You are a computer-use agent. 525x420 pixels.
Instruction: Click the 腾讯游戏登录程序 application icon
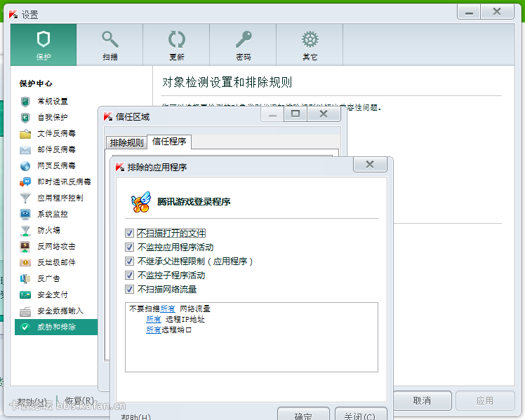tap(140, 202)
